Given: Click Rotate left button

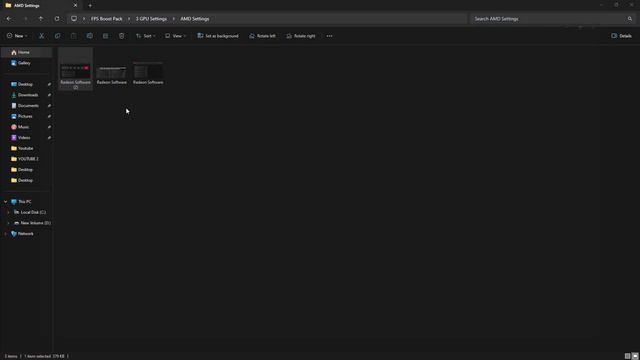Looking at the screenshot, I should (262, 36).
